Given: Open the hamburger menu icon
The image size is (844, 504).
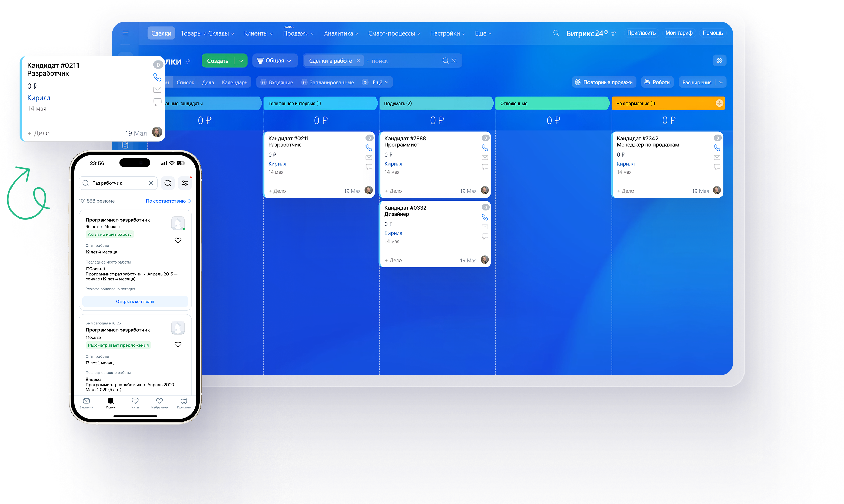Looking at the screenshot, I should coord(125,33).
